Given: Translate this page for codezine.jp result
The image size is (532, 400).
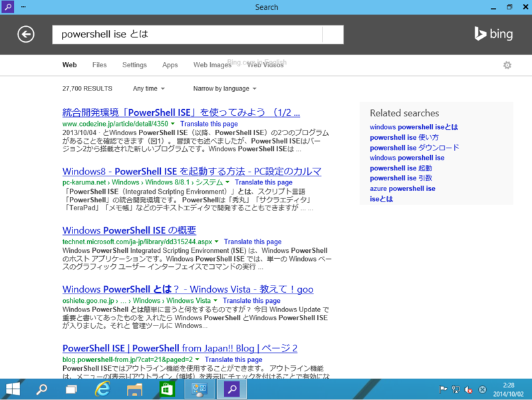Looking at the screenshot, I should (x=209, y=124).
